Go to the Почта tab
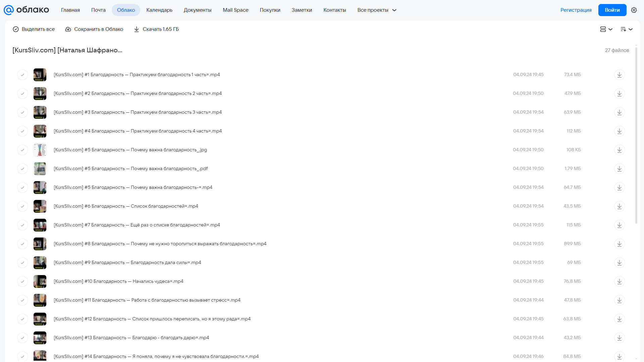Image resolution: width=644 pixels, height=362 pixels. point(98,10)
